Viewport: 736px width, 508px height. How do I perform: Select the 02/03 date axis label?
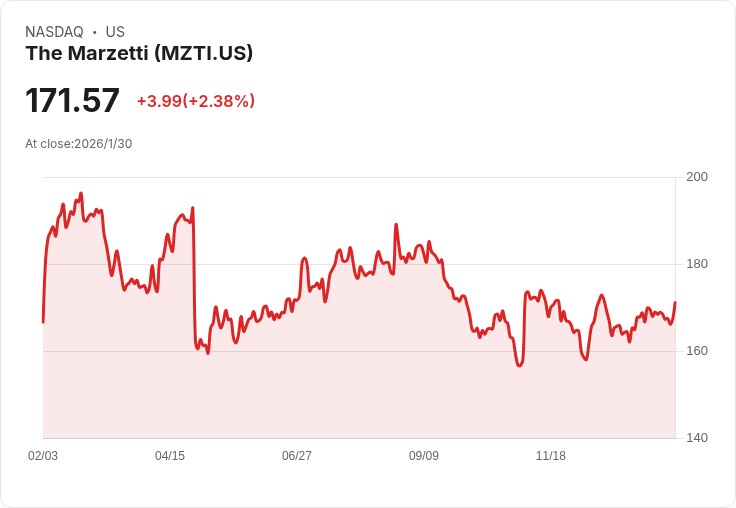tap(43, 455)
